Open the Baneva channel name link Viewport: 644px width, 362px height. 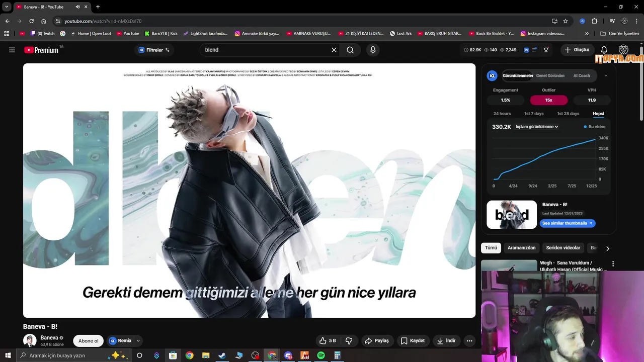coord(49,338)
